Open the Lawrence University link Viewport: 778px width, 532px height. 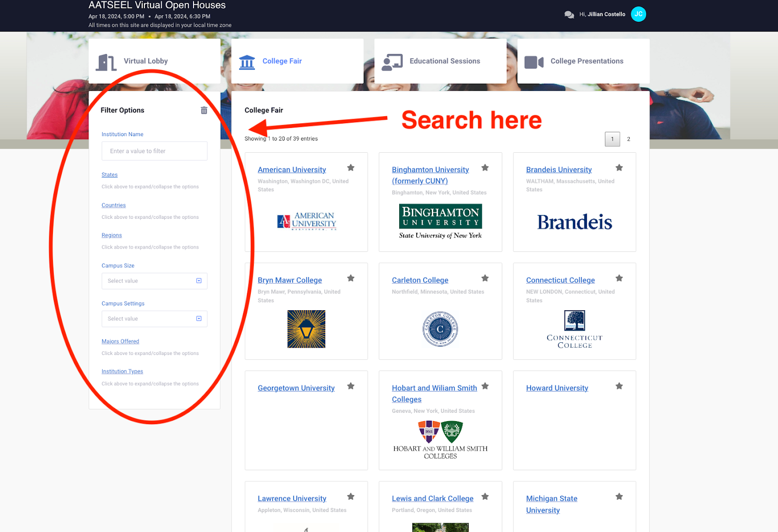[292, 498]
